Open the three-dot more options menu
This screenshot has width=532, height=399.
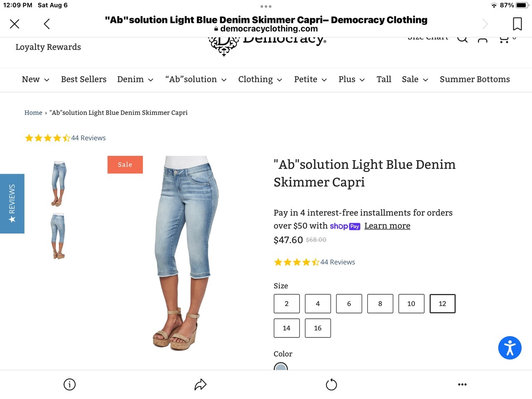point(462,384)
